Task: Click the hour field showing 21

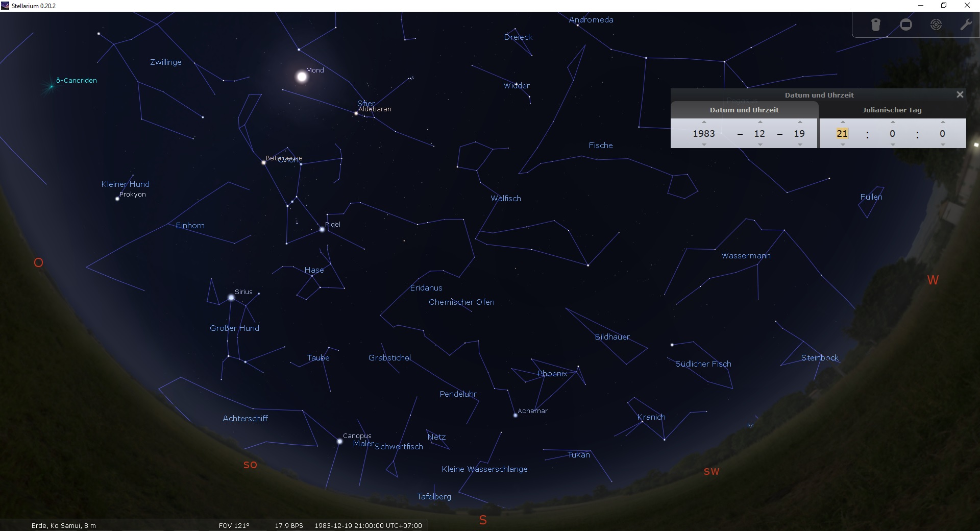Action: 842,134
